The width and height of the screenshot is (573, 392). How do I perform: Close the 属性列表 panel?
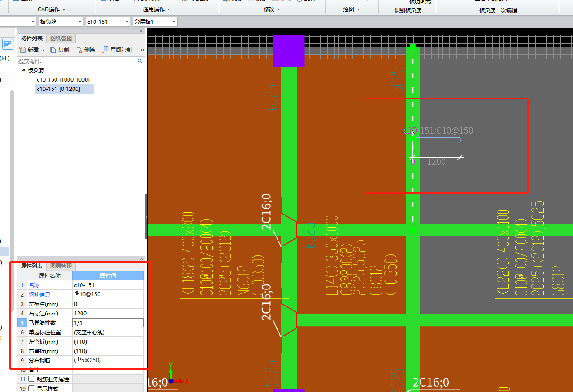[x=141, y=259]
